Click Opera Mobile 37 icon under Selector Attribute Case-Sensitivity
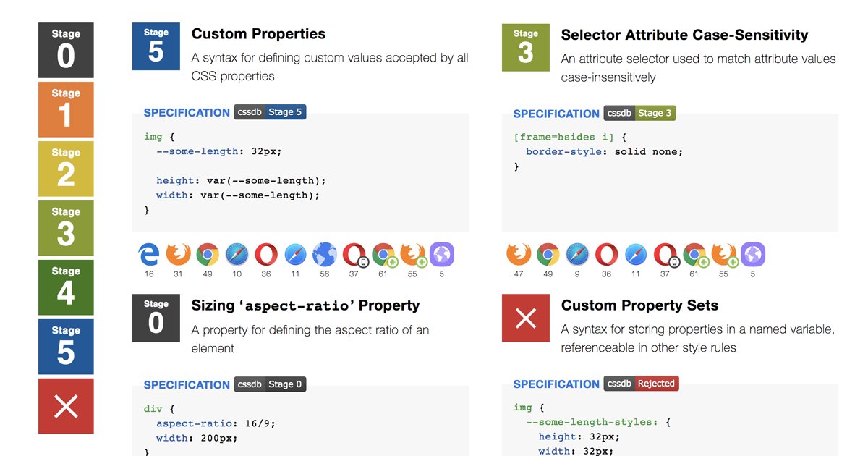Viewport: 868px width, 456px height. pos(665,255)
